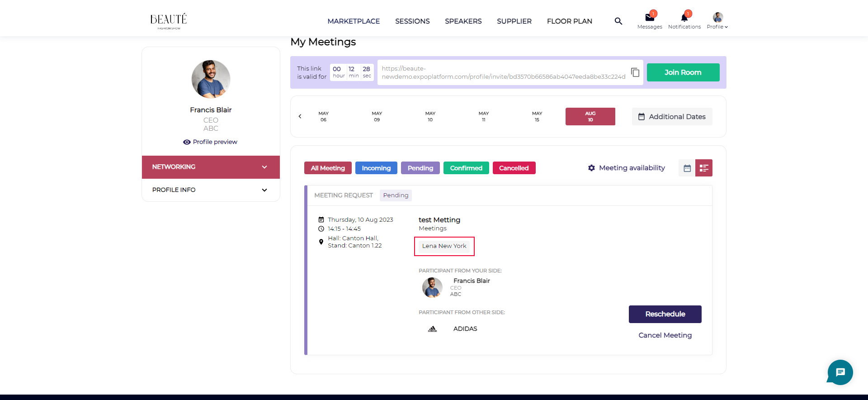Copy the invite link via copy icon
This screenshot has height=400, width=868.
(x=635, y=72)
